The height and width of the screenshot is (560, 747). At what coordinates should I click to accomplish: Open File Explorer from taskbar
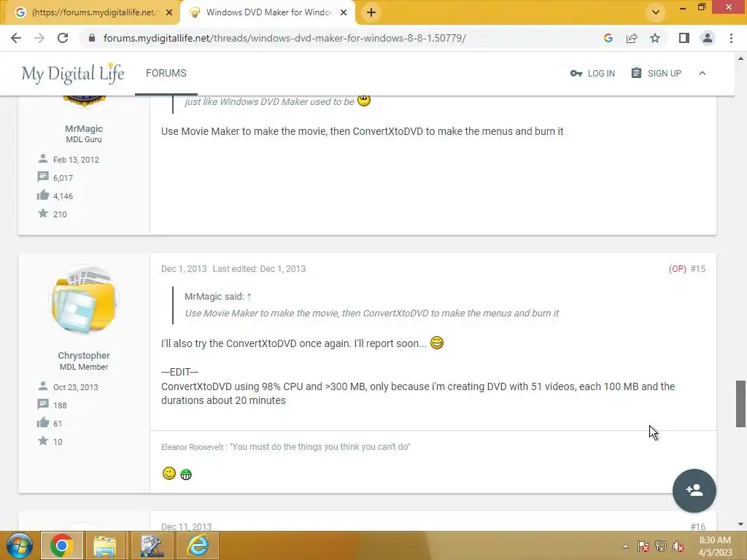click(x=105, y=545)
